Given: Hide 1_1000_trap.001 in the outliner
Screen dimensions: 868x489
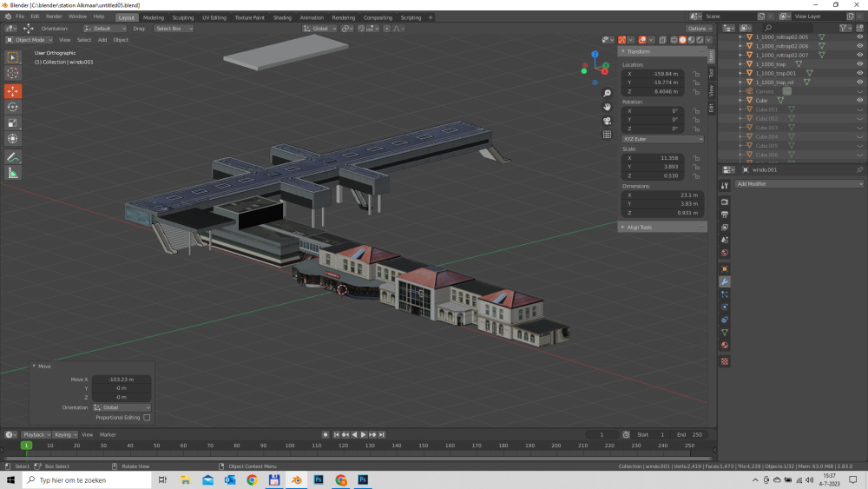Looking at the screenshot, I should point(859,73).
